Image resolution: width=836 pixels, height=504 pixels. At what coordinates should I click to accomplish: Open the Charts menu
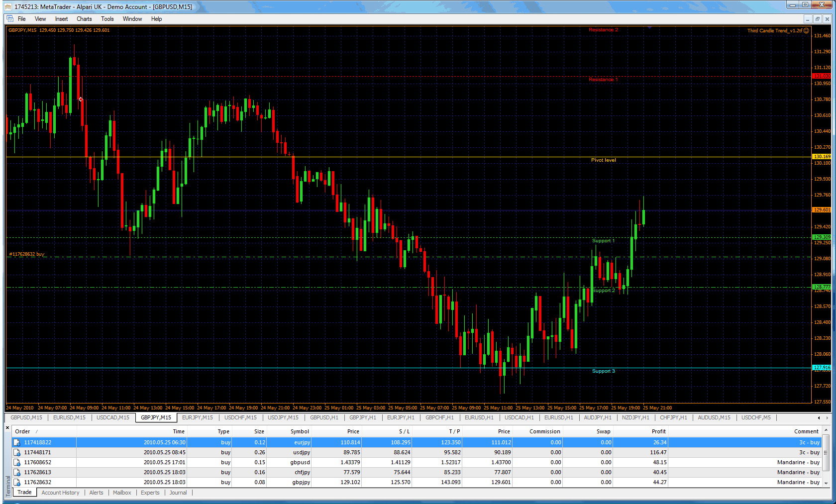click(84, 19)
